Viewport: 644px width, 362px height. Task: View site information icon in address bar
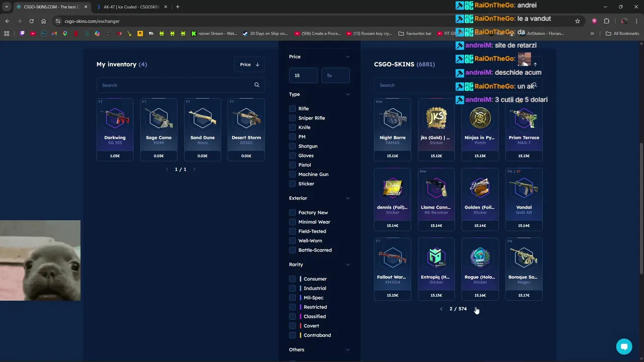pos(58,21)
